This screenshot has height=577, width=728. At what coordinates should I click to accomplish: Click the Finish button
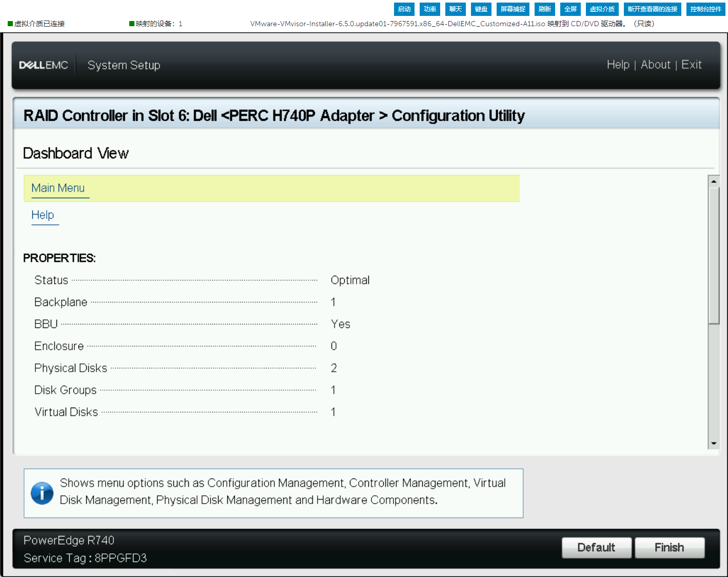[670, 548]
